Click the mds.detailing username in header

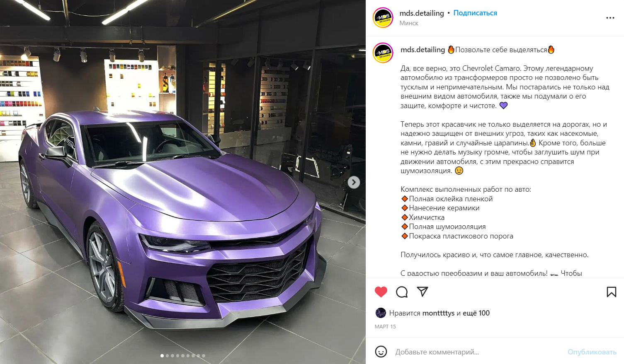[422, 13]
